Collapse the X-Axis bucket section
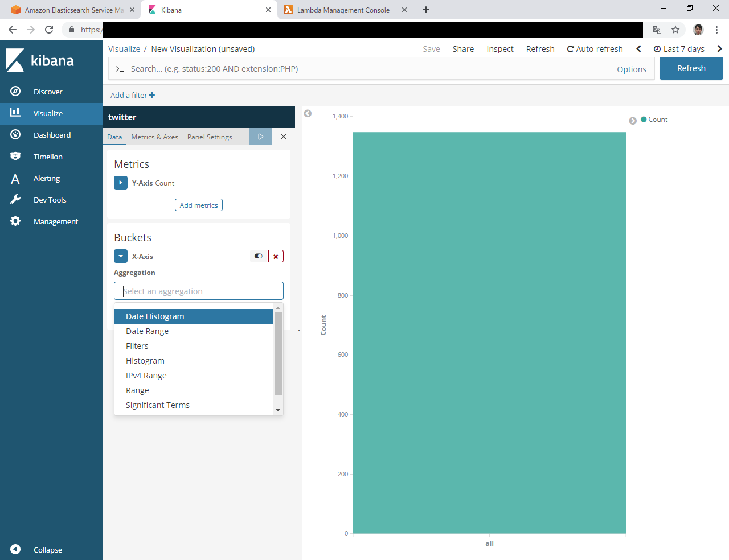Screen dimensions: 729x560 tap(121, 256)
